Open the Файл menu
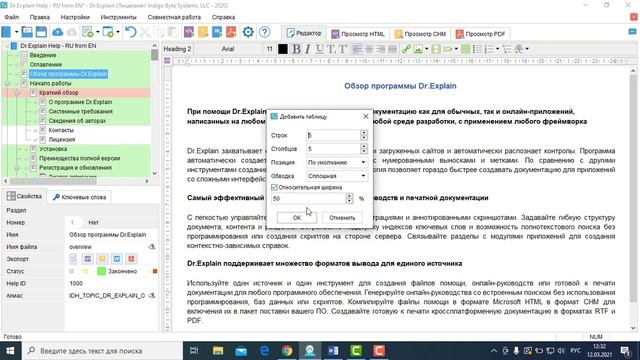Viewport: 640px width, 360px height. (12, 17)
